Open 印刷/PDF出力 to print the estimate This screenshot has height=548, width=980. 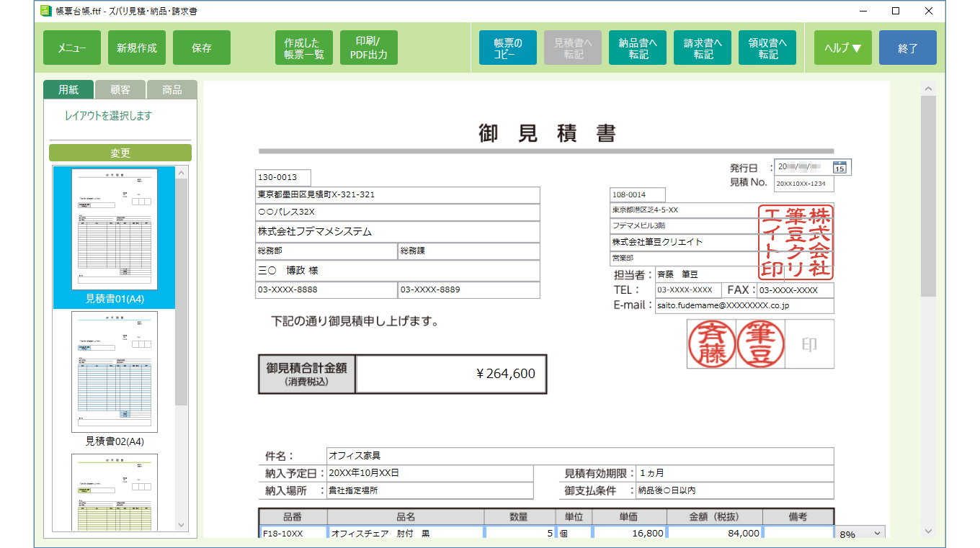click(368, 47)
